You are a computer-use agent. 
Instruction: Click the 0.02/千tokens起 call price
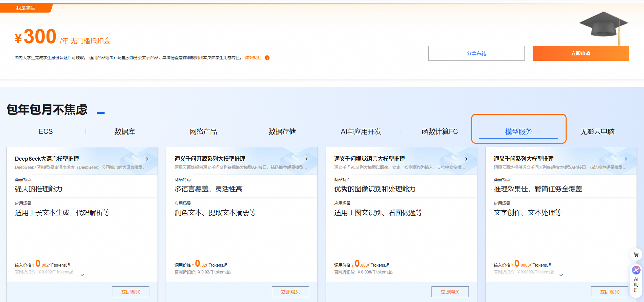coord(201,264)
